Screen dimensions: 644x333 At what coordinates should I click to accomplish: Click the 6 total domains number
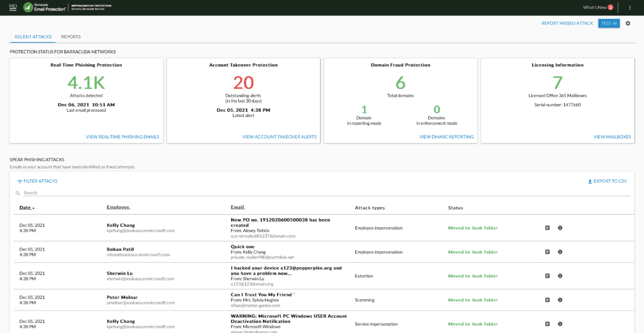click(400, 82)
